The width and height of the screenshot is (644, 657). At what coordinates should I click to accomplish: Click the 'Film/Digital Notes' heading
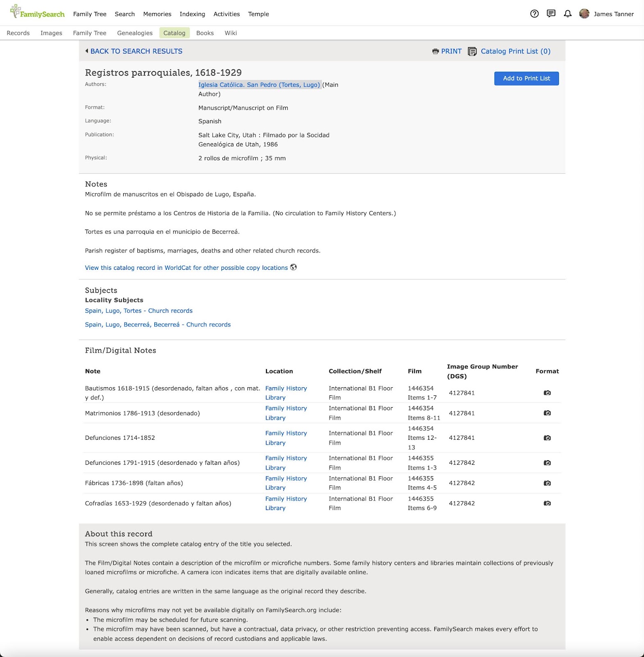(x=120, y=350)
